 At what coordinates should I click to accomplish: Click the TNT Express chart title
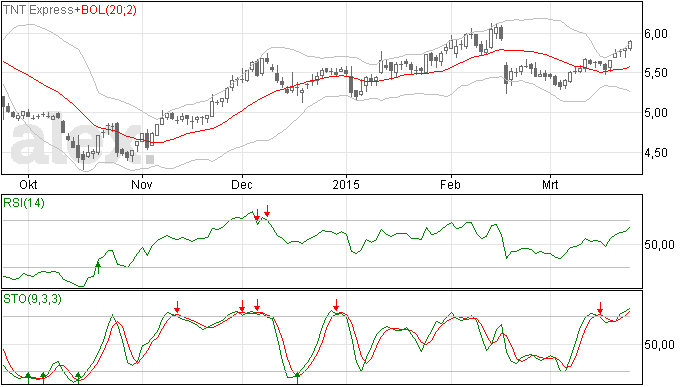click(x=38, y=9)
